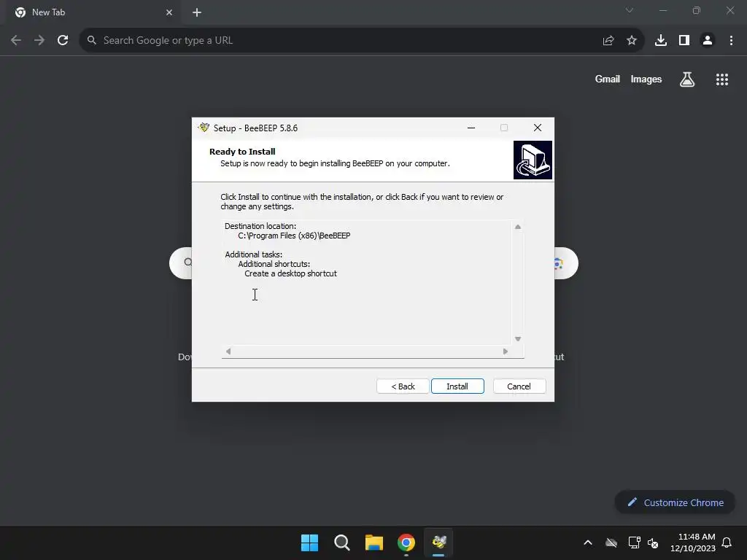
Task: Select the New Tab tab in Chrome
Action: tap(93, 12)
